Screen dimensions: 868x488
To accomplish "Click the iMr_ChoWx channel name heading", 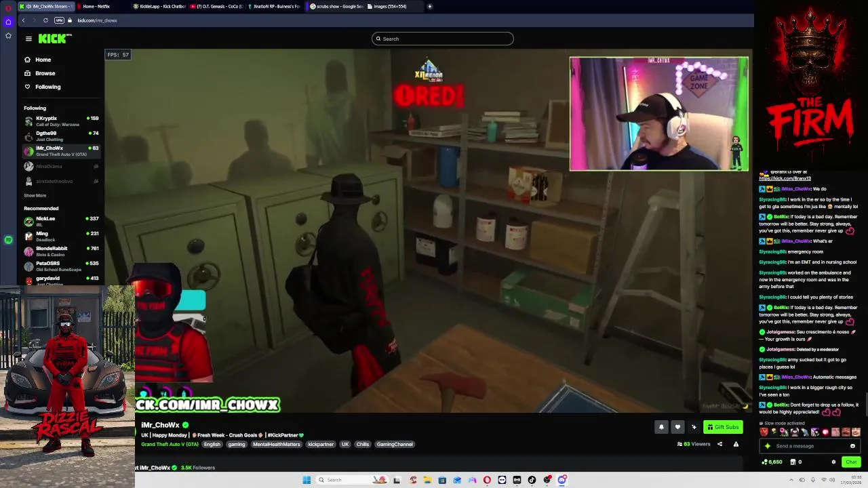I will point(160,425).
